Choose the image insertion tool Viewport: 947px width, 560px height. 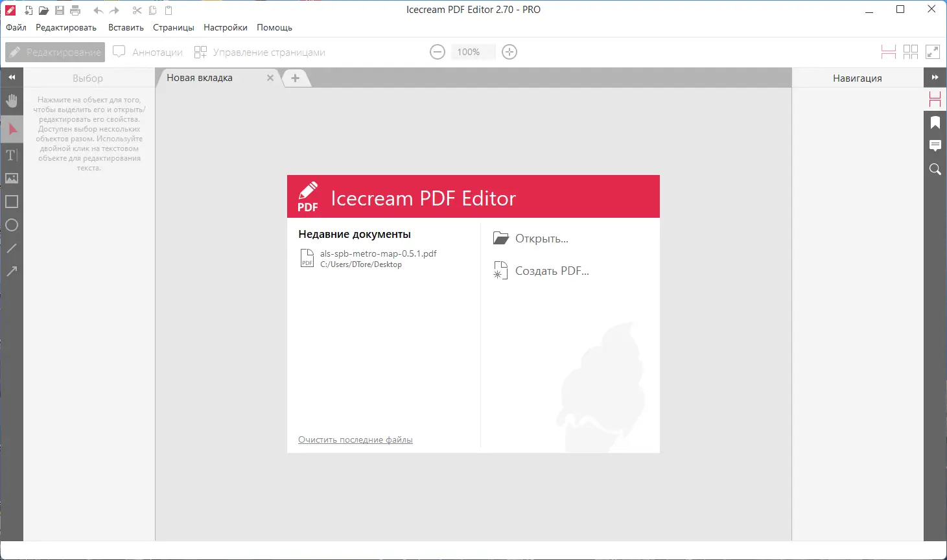click(12, 178)
